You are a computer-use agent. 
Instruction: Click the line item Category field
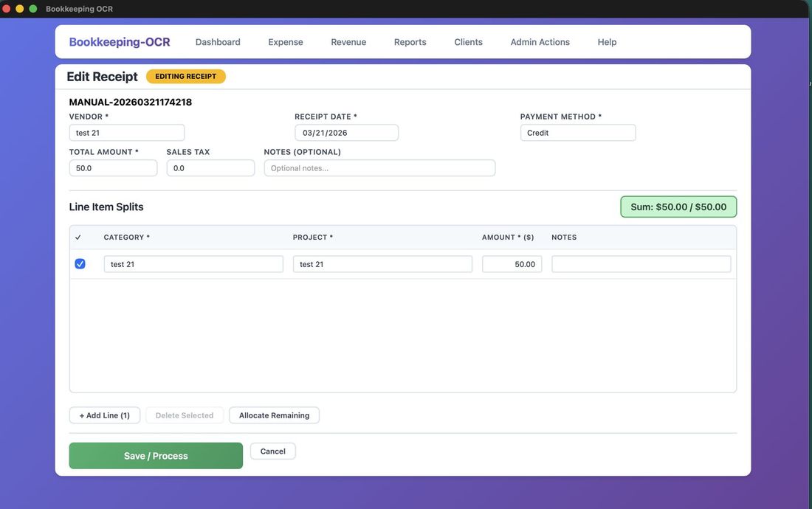(193, 264)
